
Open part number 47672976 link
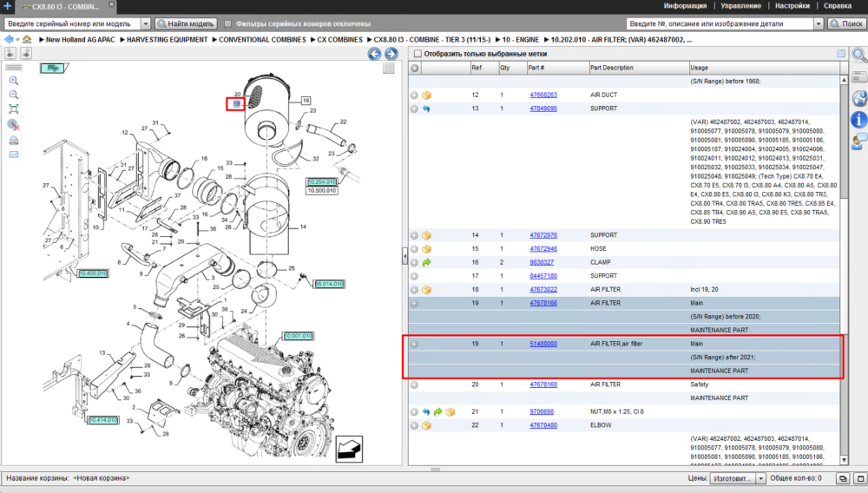[x=543, y=235]
